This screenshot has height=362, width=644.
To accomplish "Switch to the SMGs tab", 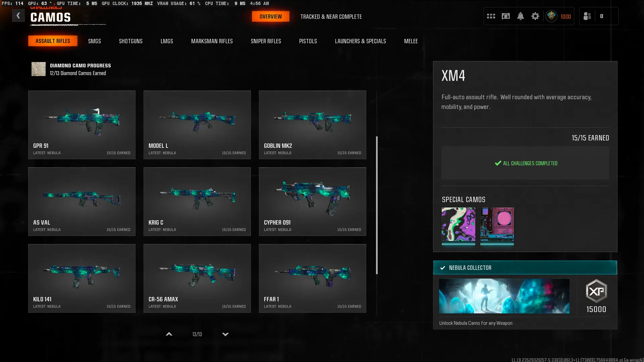I will pos(94,41).
